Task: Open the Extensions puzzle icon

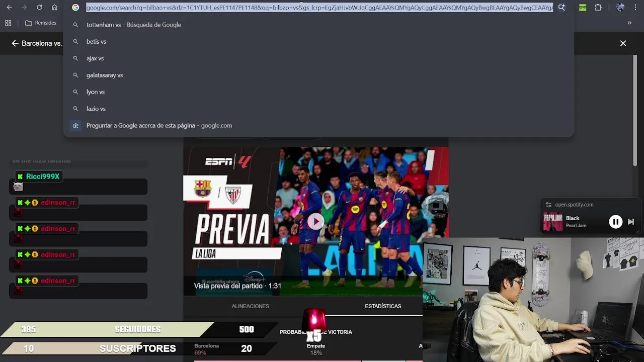Action: pos(598,8)
